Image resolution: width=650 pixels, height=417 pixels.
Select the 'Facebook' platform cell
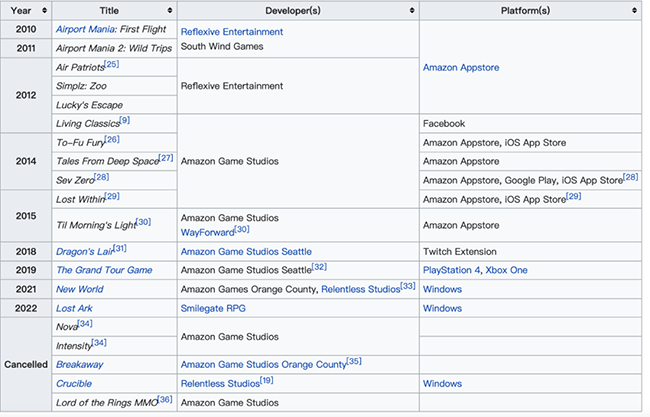(x=531, y=124)
